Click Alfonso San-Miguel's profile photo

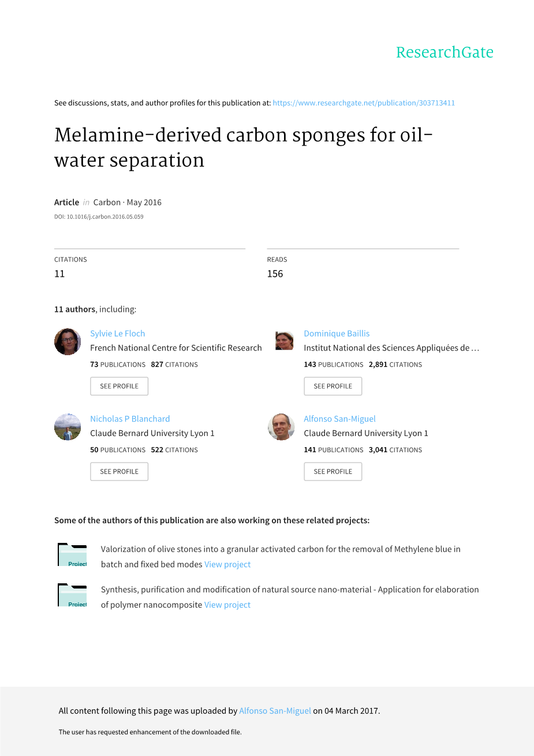click(281, 427)
